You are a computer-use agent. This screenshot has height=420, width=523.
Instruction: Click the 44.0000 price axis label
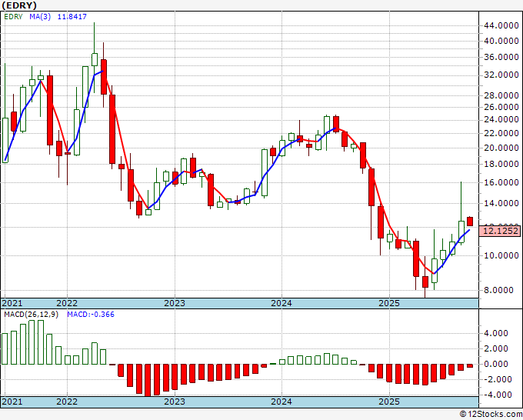click(501, 25)
